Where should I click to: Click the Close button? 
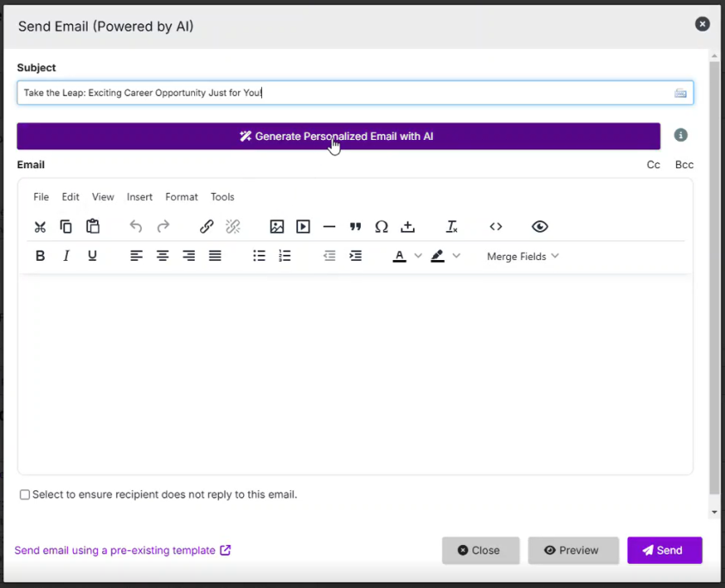(x=480, y=550)
